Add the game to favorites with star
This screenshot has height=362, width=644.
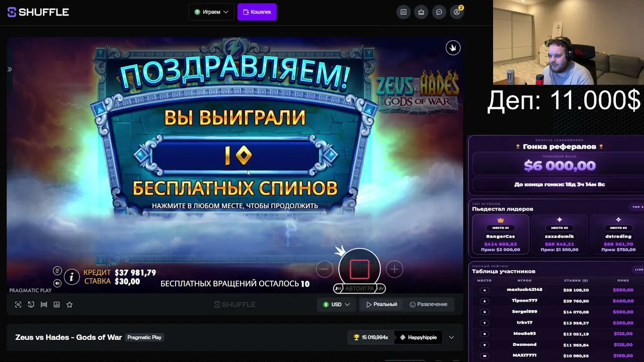(69, 304)
